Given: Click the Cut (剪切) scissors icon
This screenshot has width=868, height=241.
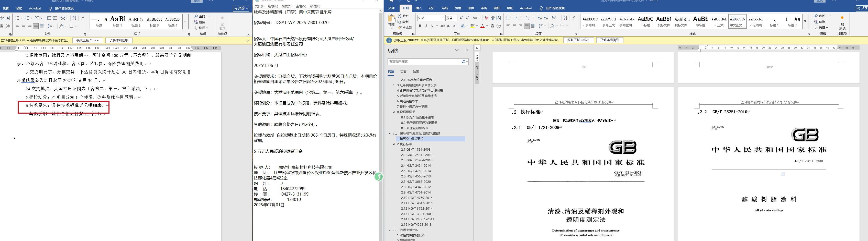Looking at the screenshot, I should (x=400, y=16).
